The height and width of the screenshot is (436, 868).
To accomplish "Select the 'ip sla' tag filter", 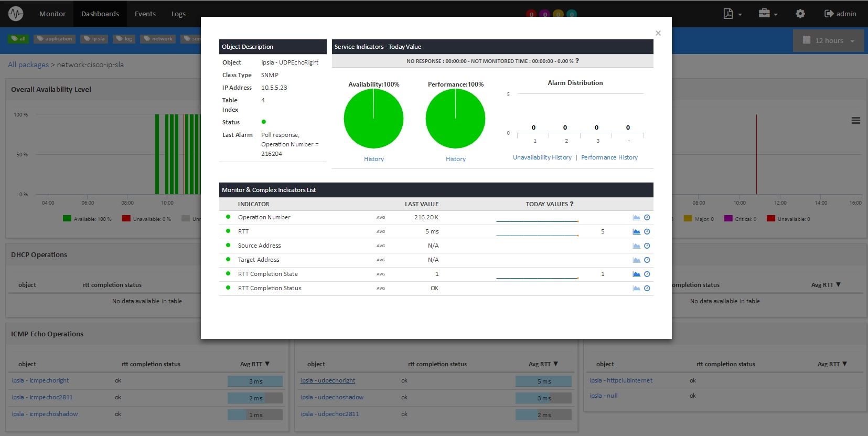I will tap(94, 38).
